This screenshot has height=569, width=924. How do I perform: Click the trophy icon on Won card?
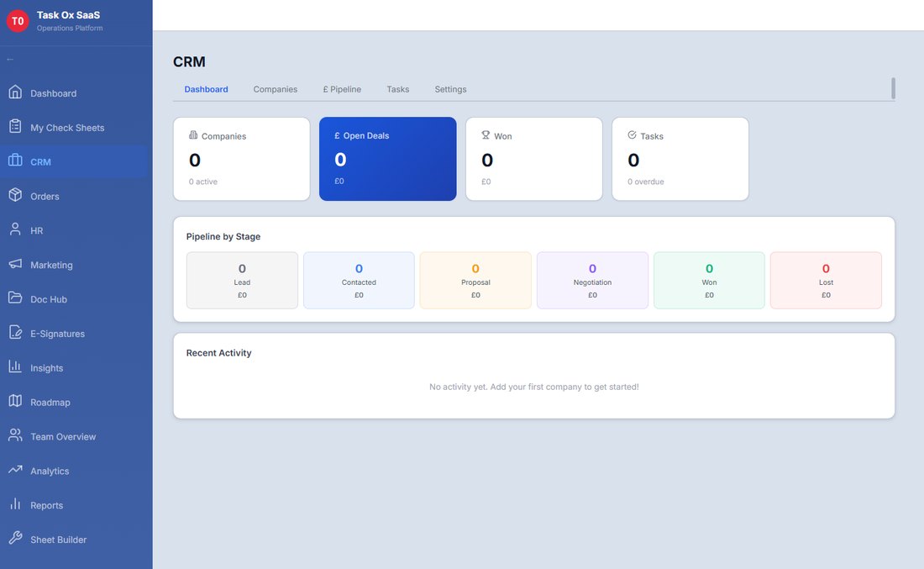coord(486,135)
